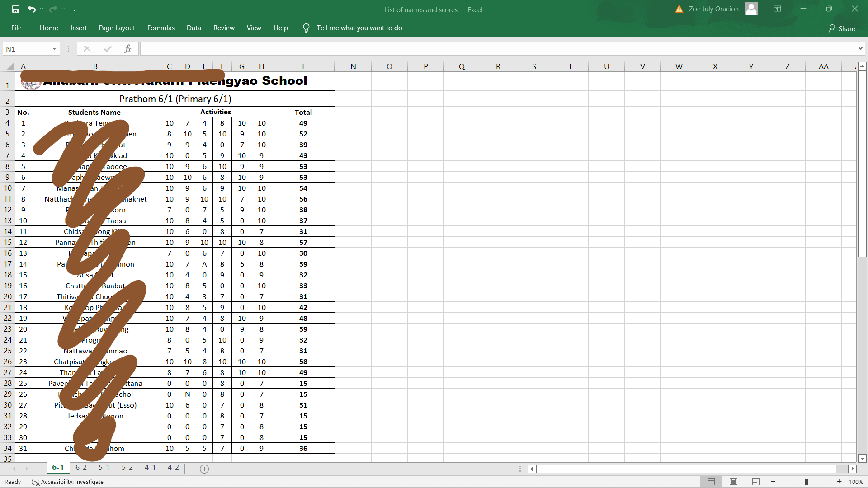This screenshot has height=488, width=868.
Task: Switch to Page Layout view
Action: pos(733,482)
